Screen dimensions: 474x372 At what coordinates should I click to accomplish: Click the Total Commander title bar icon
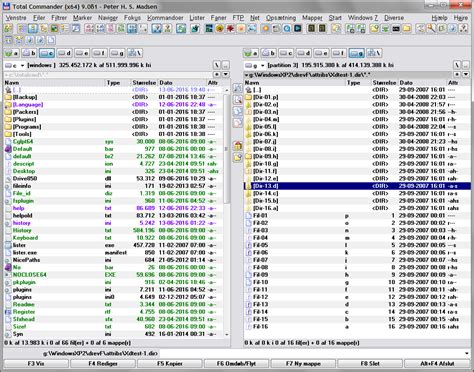click(x=6, y=6)
